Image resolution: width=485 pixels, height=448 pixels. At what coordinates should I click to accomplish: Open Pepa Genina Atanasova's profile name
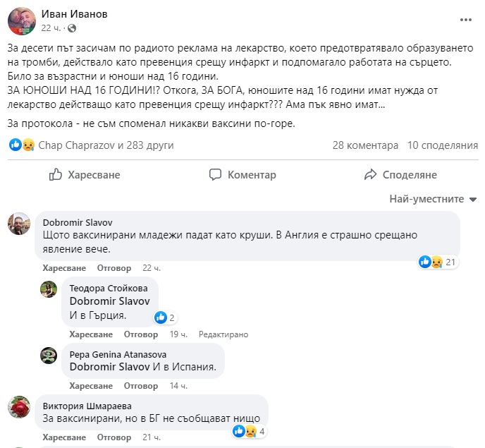pyautogui.click(x=118, y=354)
